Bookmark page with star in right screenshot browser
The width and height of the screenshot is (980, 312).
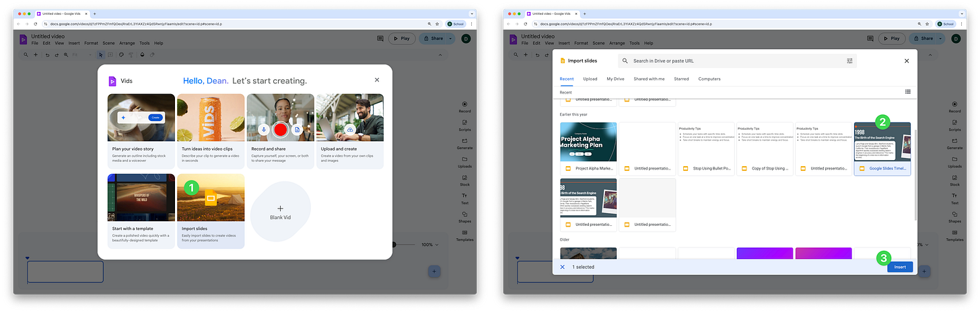point(928,24)
